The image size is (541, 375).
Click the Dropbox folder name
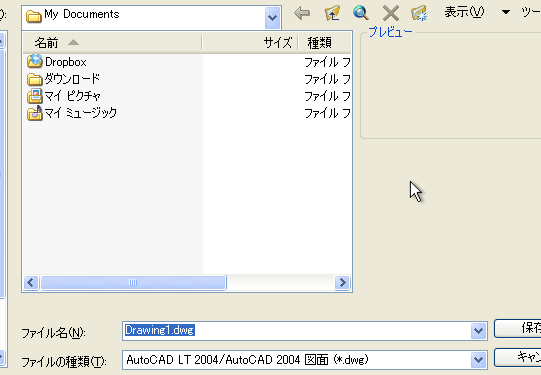tap(66, 62)
